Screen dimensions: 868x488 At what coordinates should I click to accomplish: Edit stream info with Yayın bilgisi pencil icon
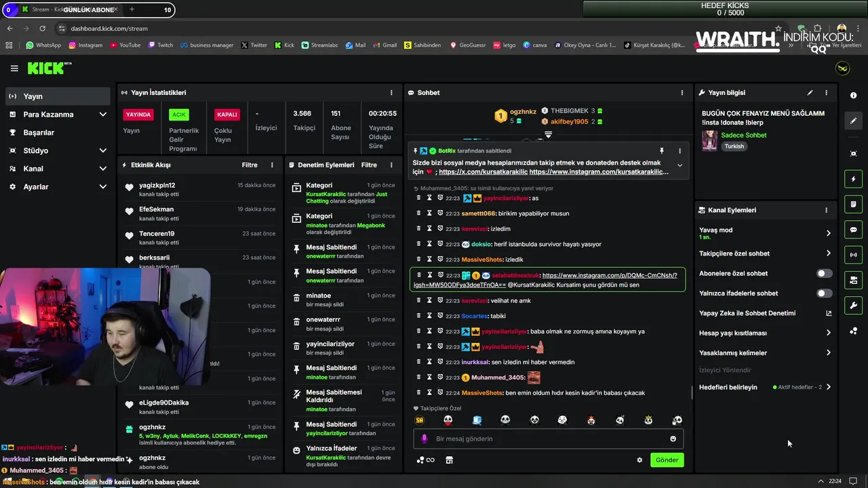coord(810,93)
